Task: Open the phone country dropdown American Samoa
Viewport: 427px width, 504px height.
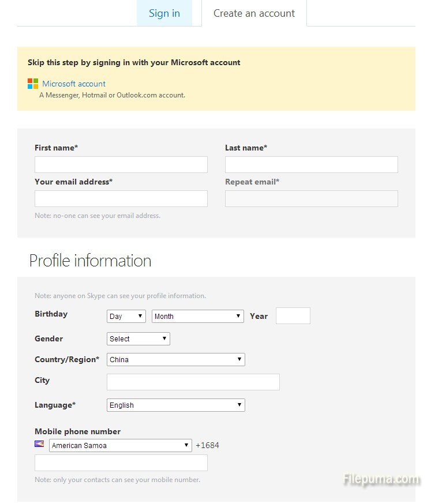Action: 120,445
